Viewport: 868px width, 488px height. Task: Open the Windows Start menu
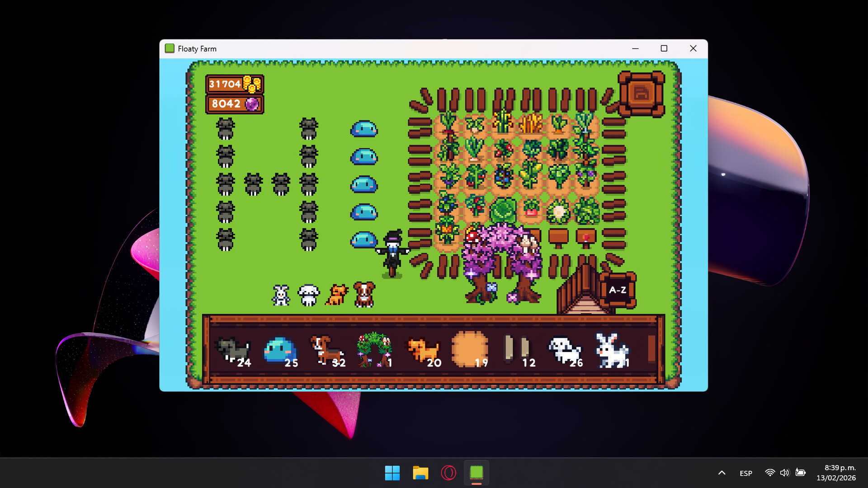click(x=392, y=473)
